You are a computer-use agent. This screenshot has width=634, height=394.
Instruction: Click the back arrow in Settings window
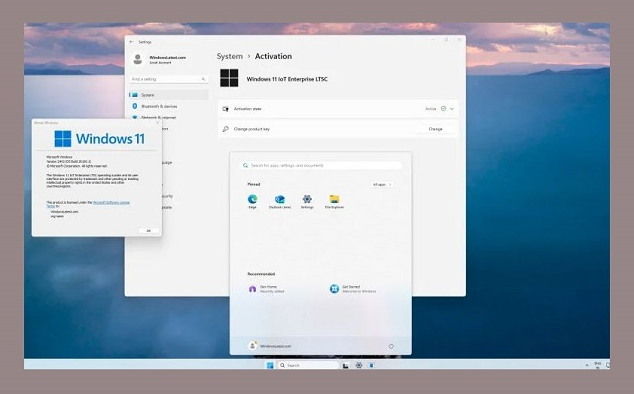point(131,42)
